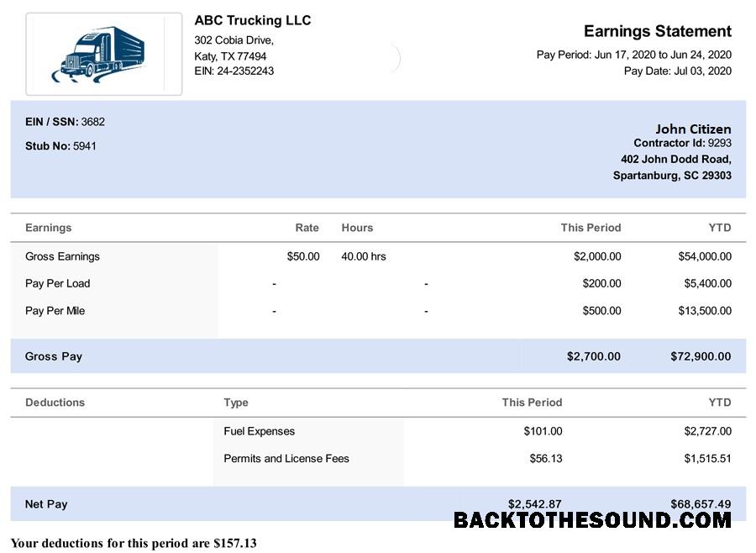Click the 'Pay Per Mile' row label
The image size is (756, 553).
[55, 311]
